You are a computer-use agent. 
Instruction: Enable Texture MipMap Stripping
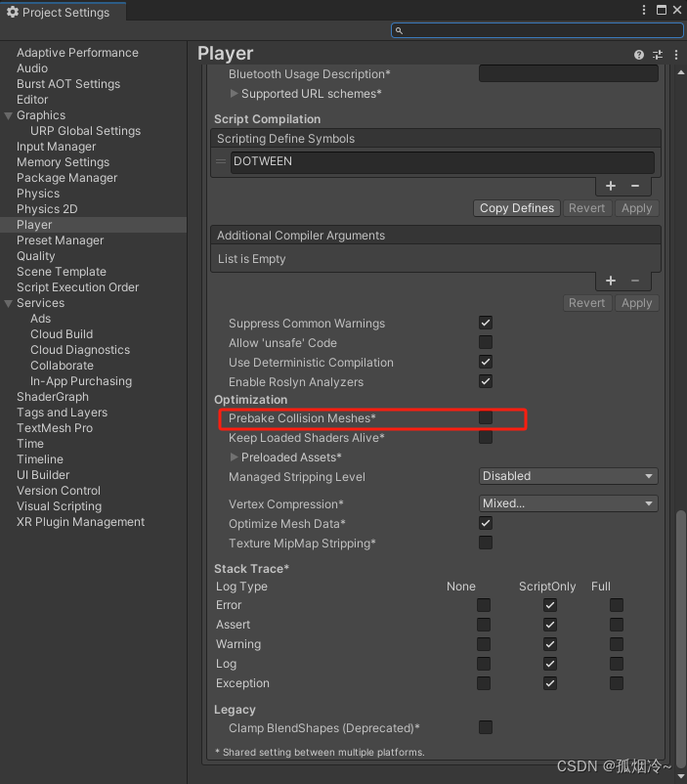click(486, 543)
